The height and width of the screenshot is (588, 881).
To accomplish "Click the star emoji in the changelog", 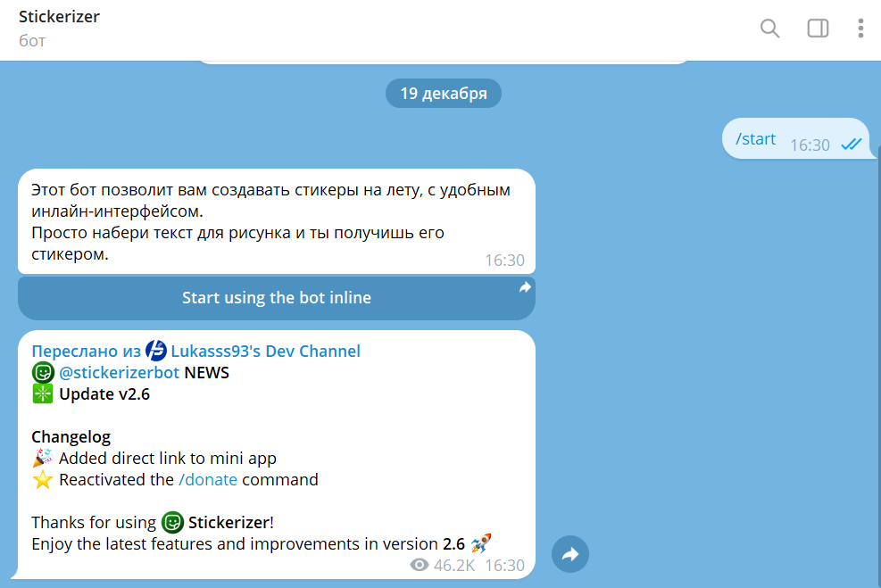I will coord(43,480).
